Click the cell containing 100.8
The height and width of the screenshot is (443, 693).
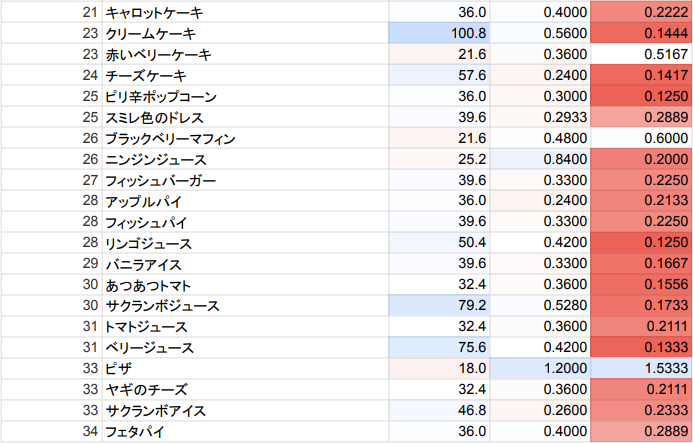[440, 33]
